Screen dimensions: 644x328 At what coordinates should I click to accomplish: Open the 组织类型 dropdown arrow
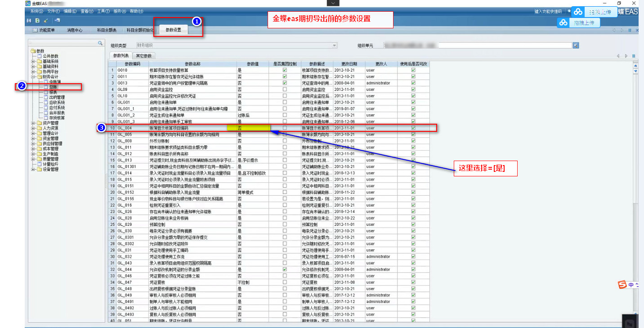(x=334, y=45)
